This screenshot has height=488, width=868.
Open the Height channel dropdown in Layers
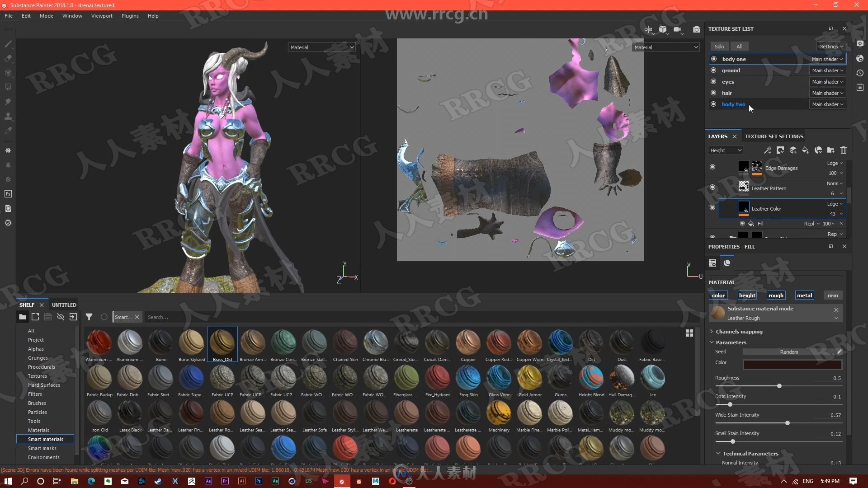[726, 150]
